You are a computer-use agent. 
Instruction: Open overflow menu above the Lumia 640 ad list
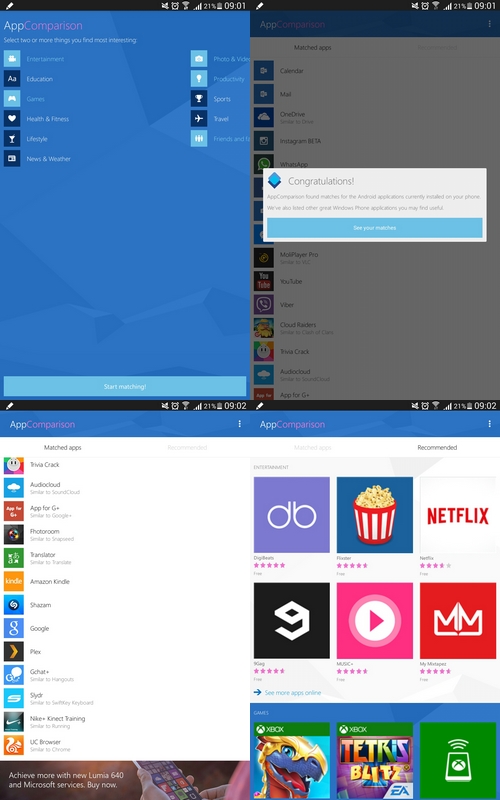coord(239,424)
